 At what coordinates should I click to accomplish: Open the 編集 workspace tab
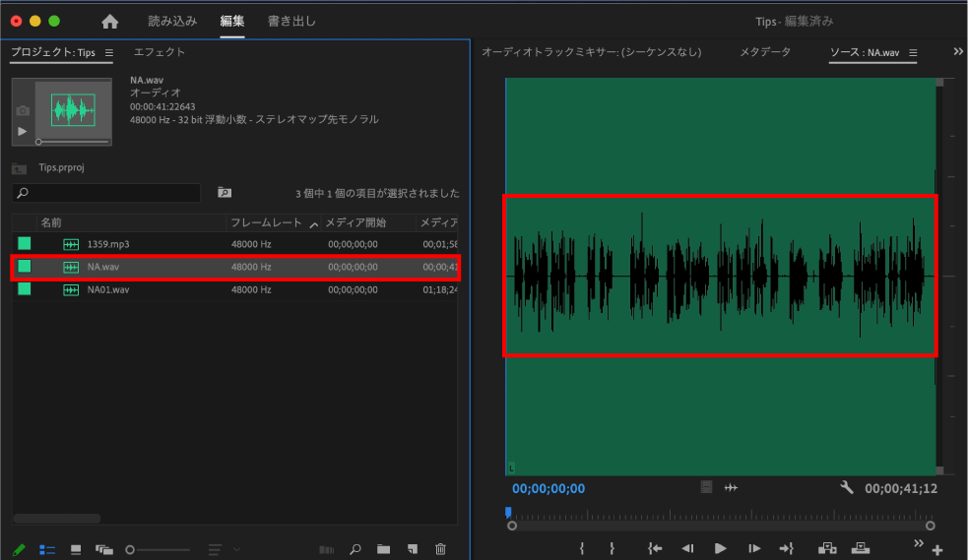pos(232,21)
